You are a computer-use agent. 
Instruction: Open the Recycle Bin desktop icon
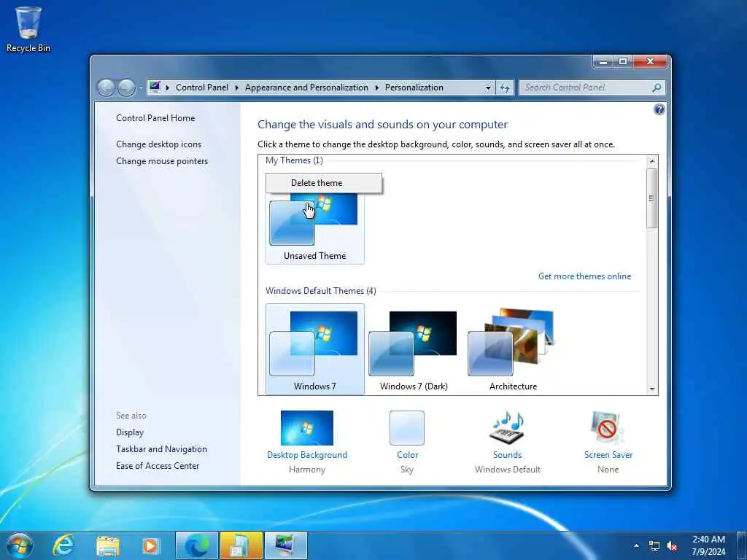pyautogui.click(x=28, y=29)
